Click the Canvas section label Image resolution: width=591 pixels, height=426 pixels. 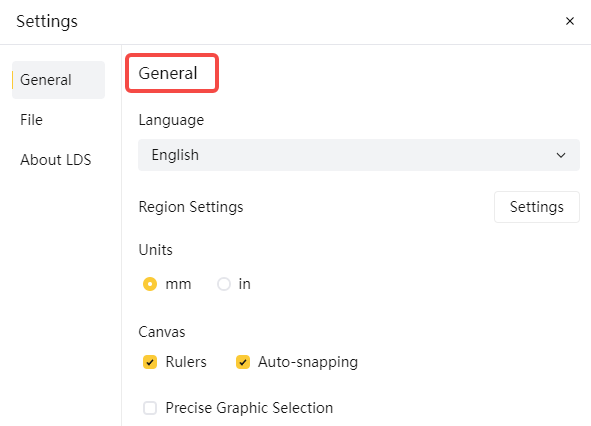point(162,332)
